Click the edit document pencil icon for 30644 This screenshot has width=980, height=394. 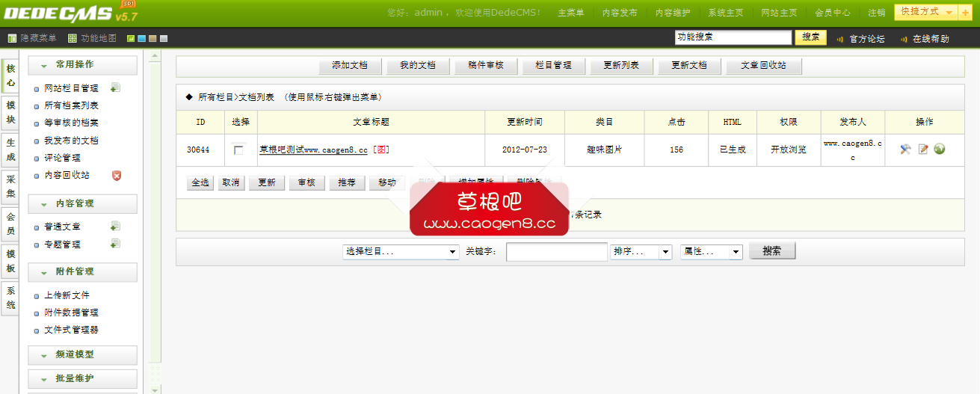click(923, 150)
